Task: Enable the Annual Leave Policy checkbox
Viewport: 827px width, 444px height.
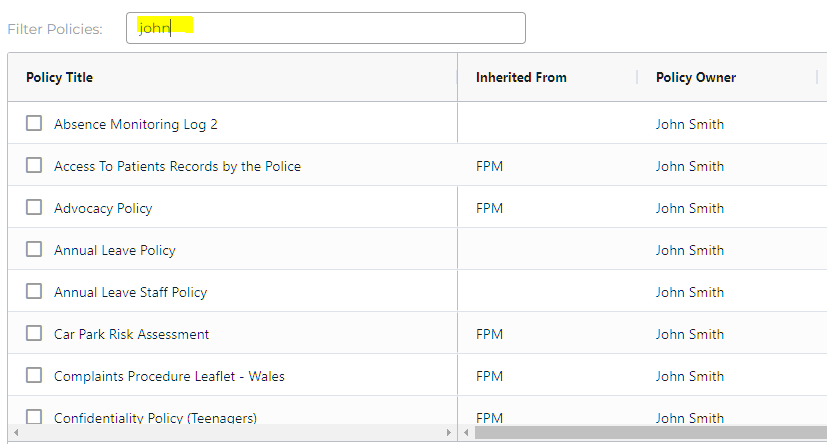Action: [34, 250]
